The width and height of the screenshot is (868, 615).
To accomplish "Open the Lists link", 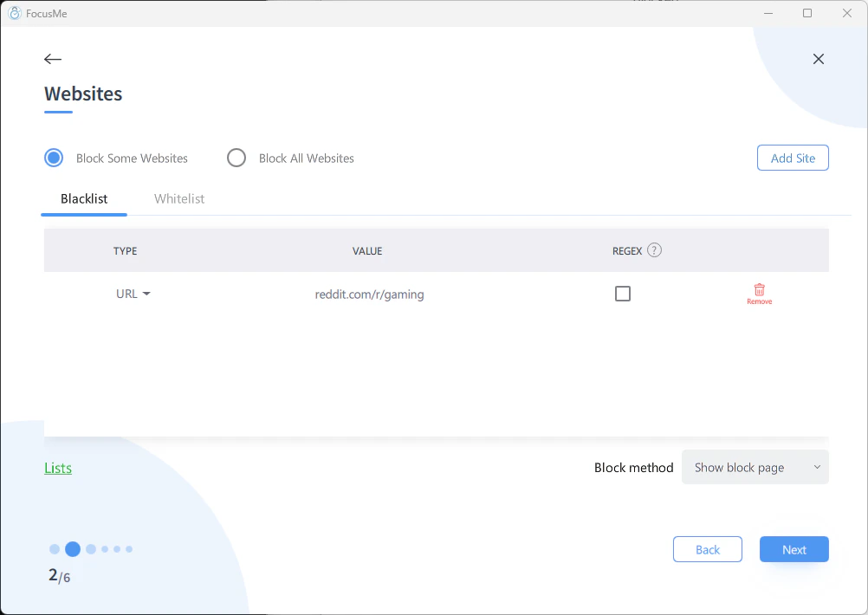I will pyautogui.click(x=58, y=468).
